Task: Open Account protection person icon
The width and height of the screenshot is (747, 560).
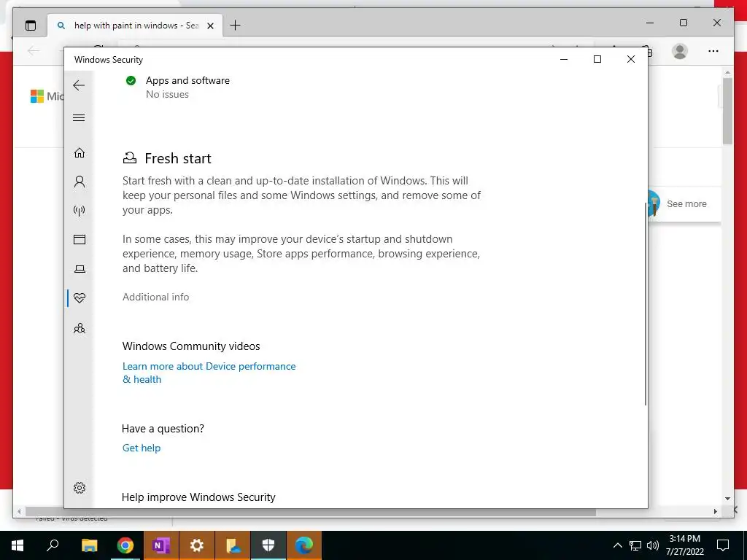Action: click(x=80, y=182)
